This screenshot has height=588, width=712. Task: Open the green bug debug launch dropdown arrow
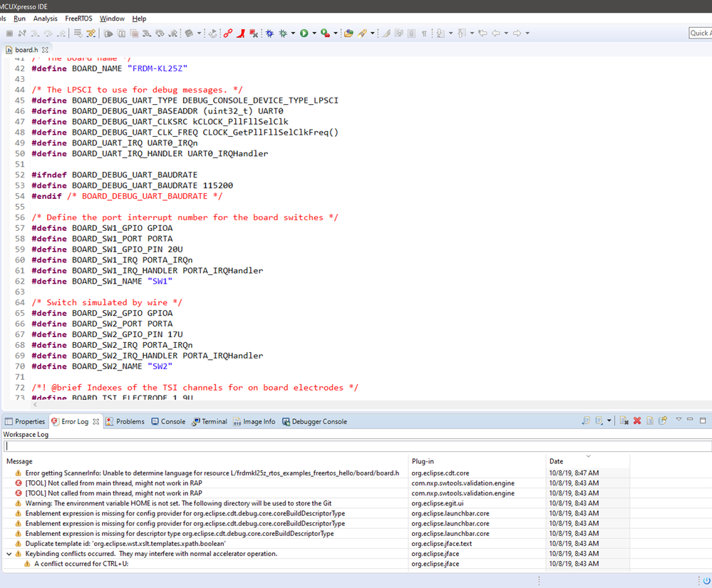293,33
